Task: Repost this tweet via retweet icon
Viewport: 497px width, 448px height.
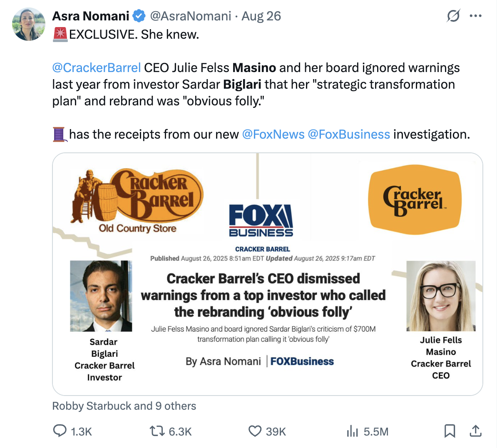Action: point(157,431)
